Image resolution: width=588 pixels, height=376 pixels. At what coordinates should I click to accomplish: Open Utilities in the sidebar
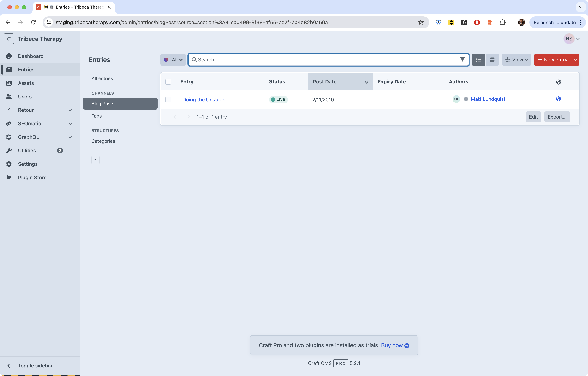pos(40,150)
